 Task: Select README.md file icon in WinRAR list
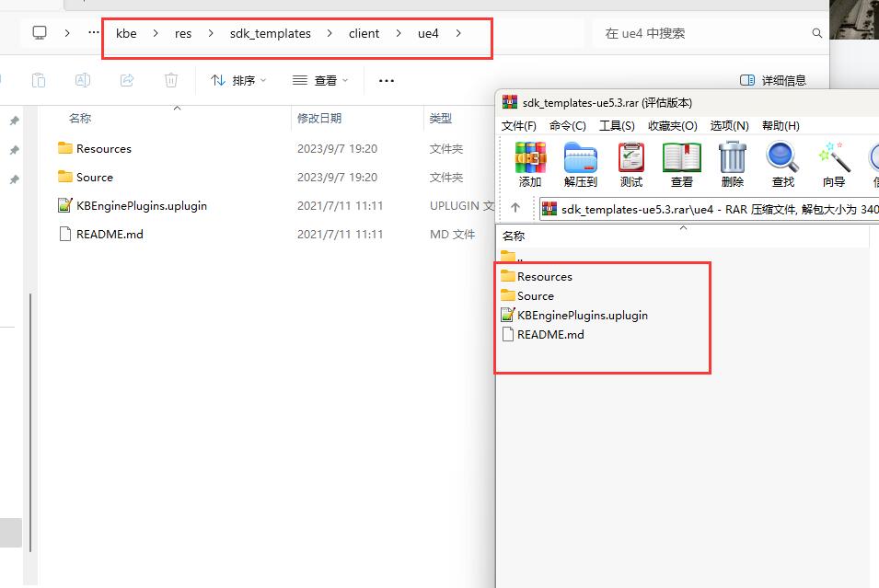click(x=508, y=334)
